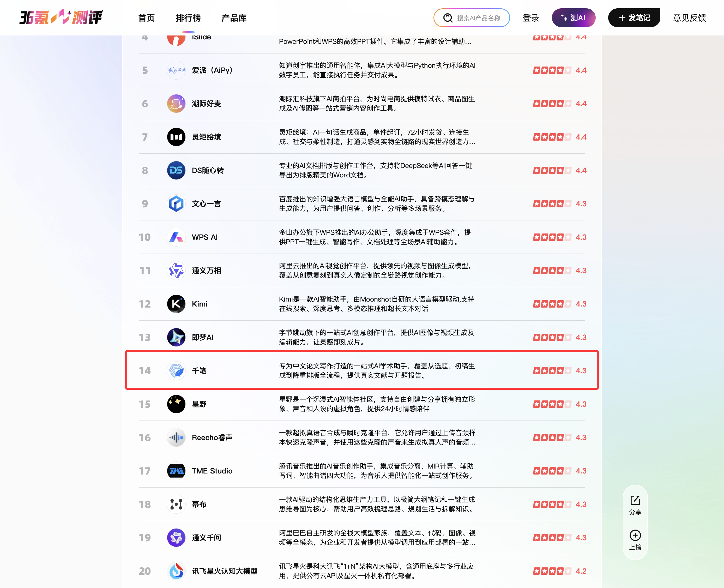Open the 星野 product name

click(199, 404)
